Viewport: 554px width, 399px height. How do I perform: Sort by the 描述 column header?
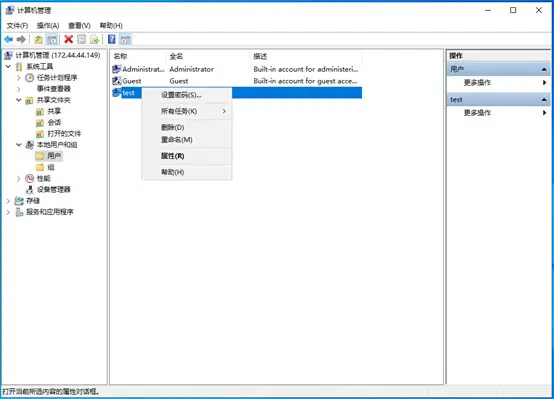pos(306,56)
